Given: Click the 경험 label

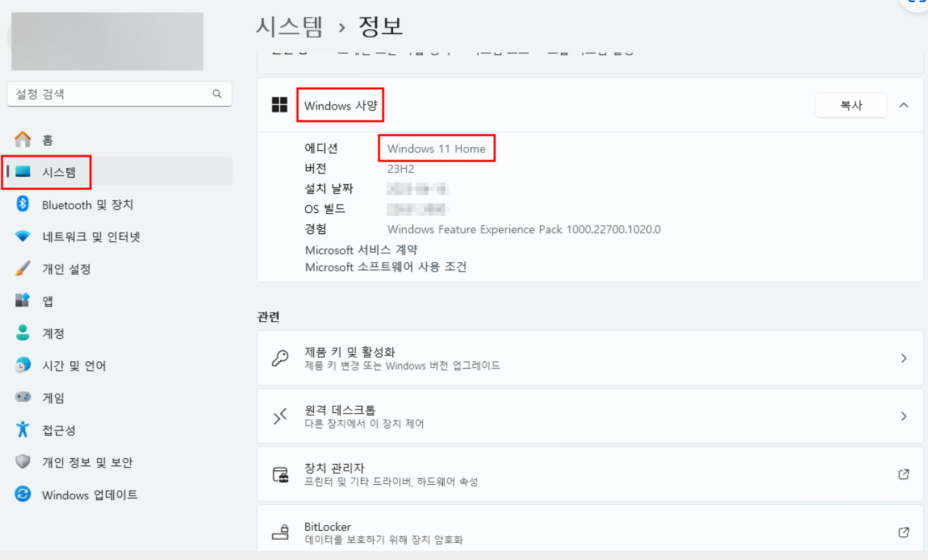Looking at the screenshot, I should point(316,229).
